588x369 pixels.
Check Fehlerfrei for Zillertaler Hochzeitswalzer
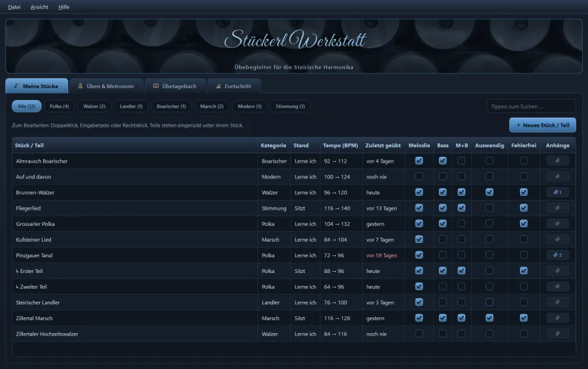point(524,334)
